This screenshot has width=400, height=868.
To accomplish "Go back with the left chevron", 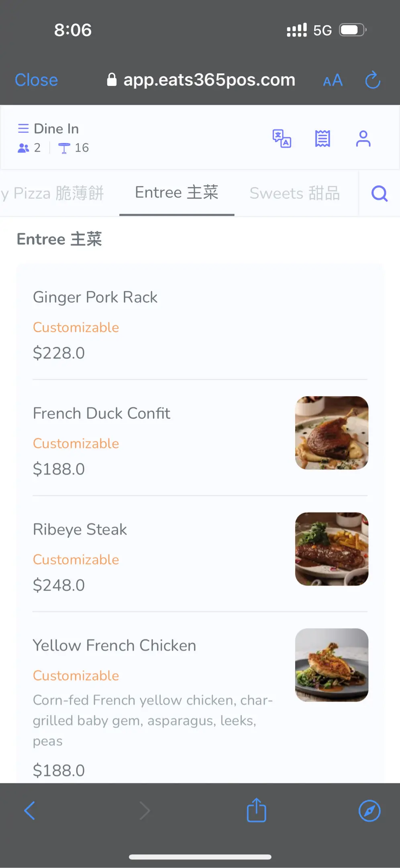I will click(30, 810).
